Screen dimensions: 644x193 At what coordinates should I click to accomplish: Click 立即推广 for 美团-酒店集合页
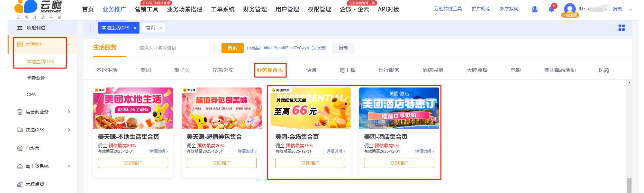click(x=399, y=163)
